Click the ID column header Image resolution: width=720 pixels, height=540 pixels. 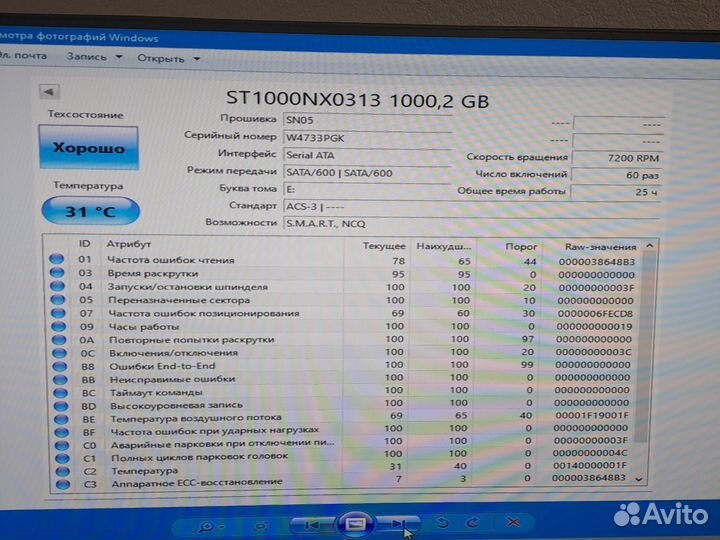click(84, 243)
